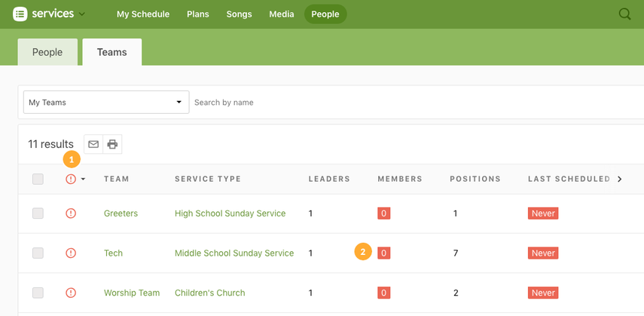Open the My Teams filter dropdown
644x316 pixels.
(106, 102)
